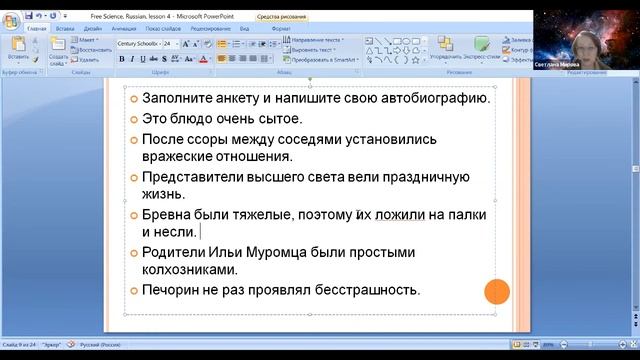Open Выровнять текст align text dropdown
The width and height of the screenshot is (640, 360).
tap(309, 50)
